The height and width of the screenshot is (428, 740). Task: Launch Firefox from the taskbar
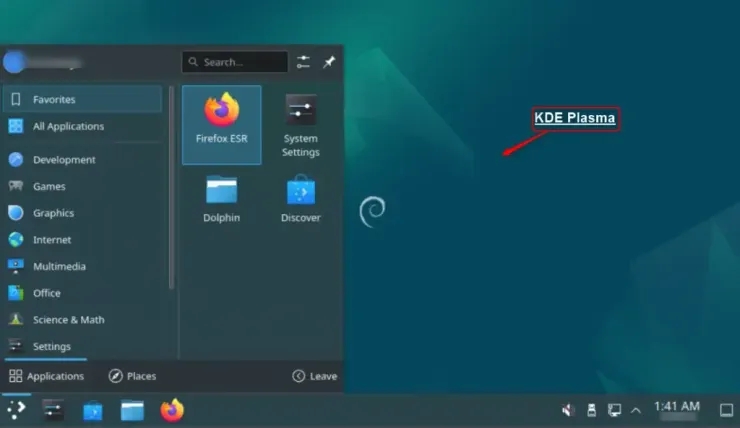pyautogui.click(x=172, y=410)
